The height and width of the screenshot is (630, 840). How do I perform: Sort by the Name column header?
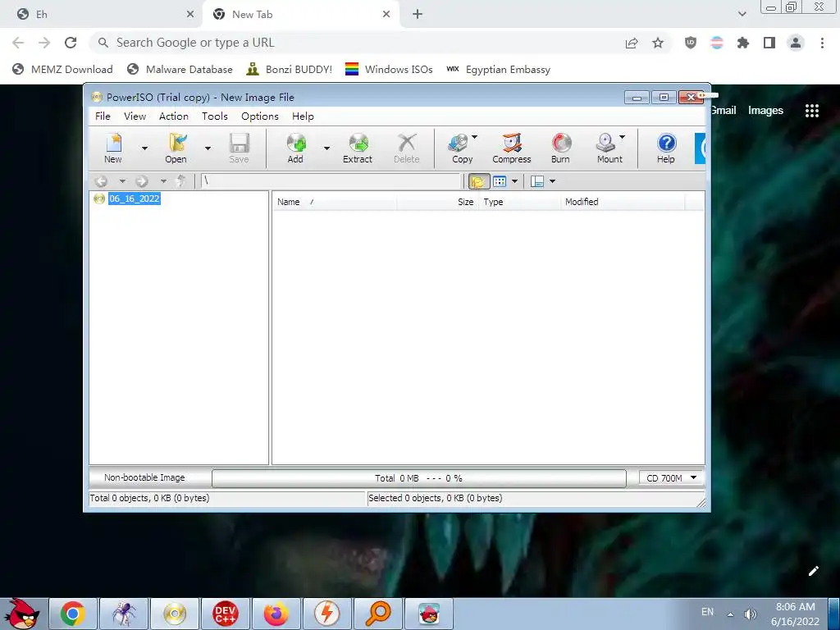(335, 202)
